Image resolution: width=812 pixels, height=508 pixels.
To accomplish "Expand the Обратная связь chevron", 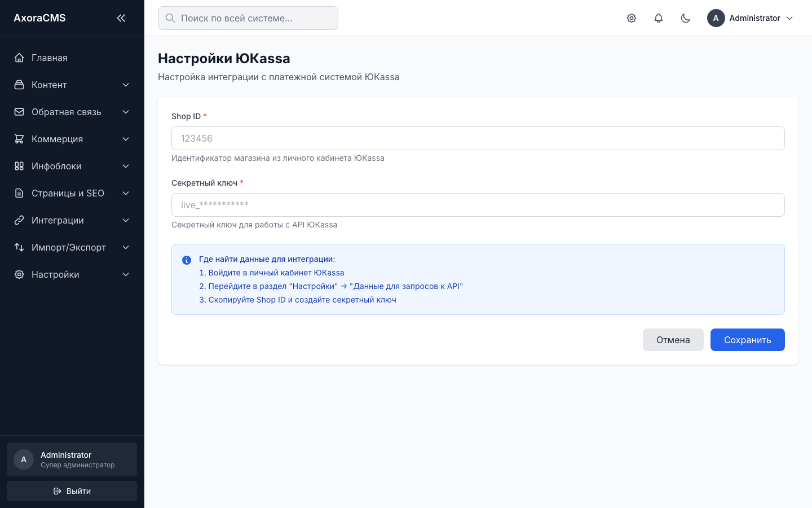I will click(126, 112).
